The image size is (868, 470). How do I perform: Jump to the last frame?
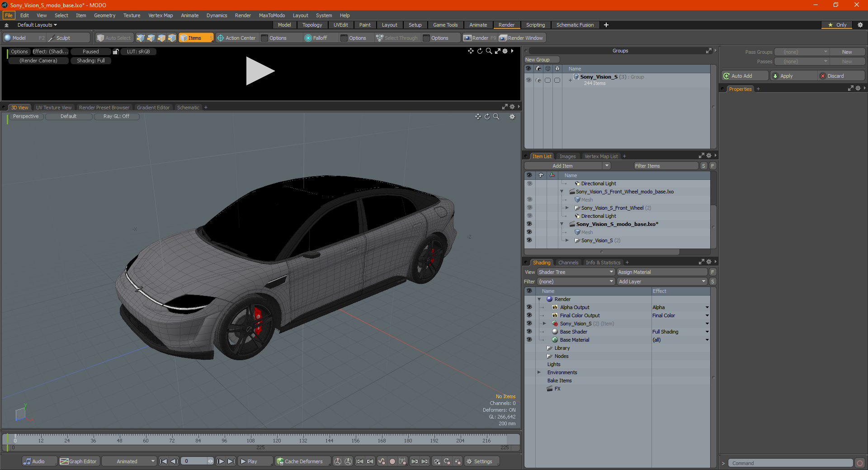point(231,461)
